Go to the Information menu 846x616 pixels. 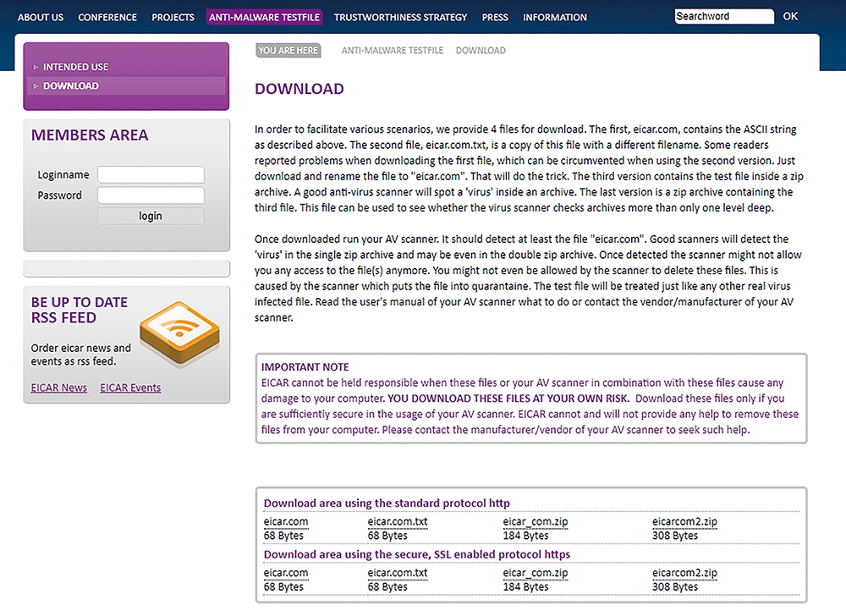555,17
